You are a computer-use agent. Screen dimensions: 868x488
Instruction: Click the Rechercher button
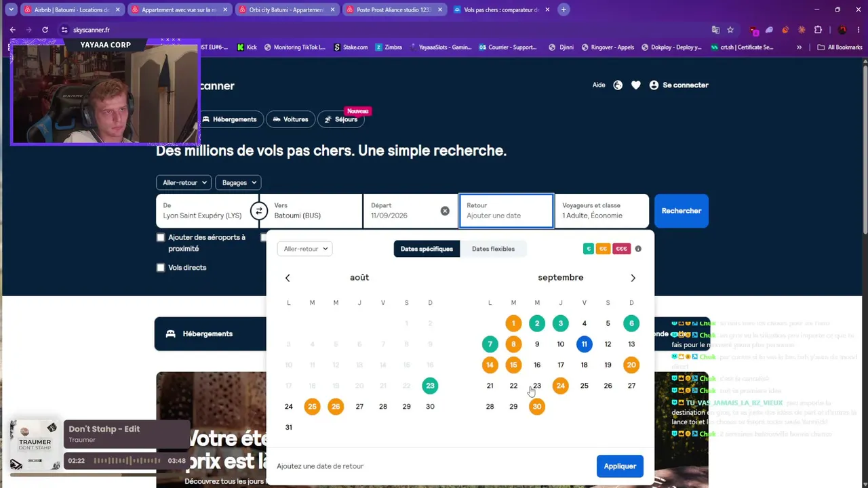[x=682, y=211]
